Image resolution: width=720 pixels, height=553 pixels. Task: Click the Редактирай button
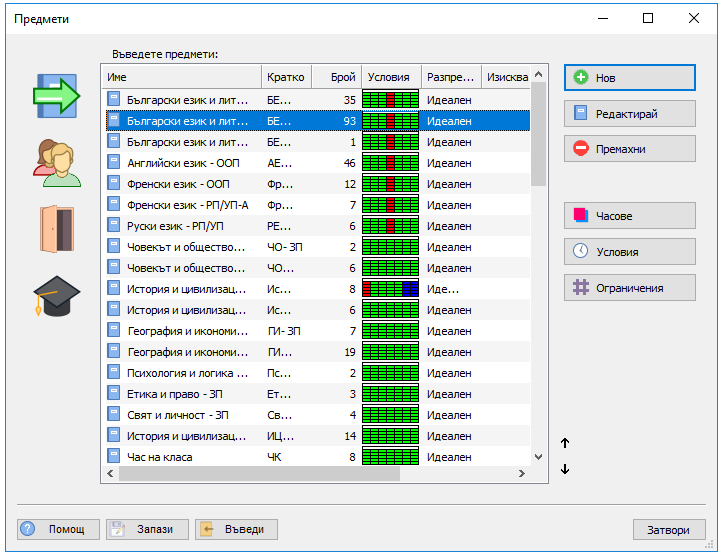(x=629, y=114)
